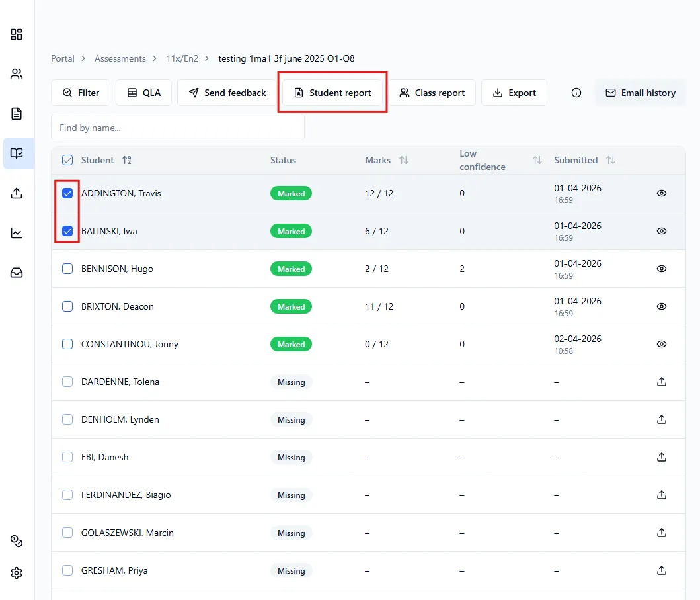The image size is (700, 600).
Task: Click the info circle icon near Export
Action: coord(576,93)
